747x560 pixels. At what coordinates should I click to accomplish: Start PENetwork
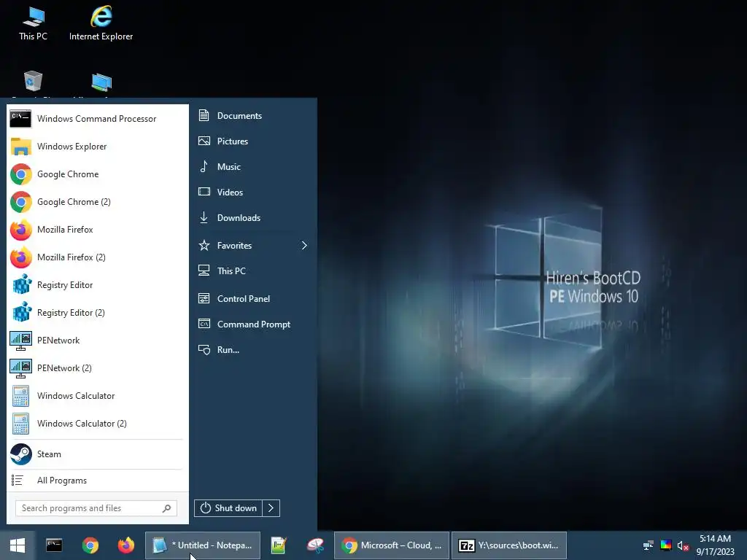[x=97, y=341]
